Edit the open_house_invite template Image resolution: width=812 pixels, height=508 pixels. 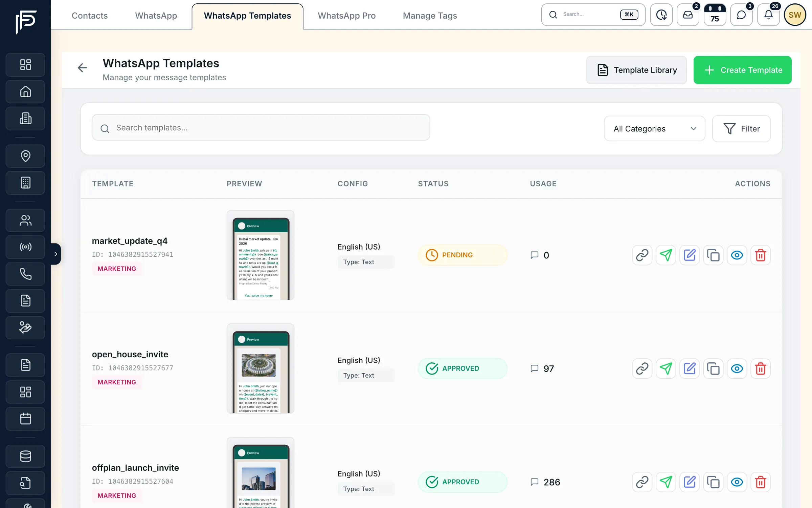click(690, 368)
